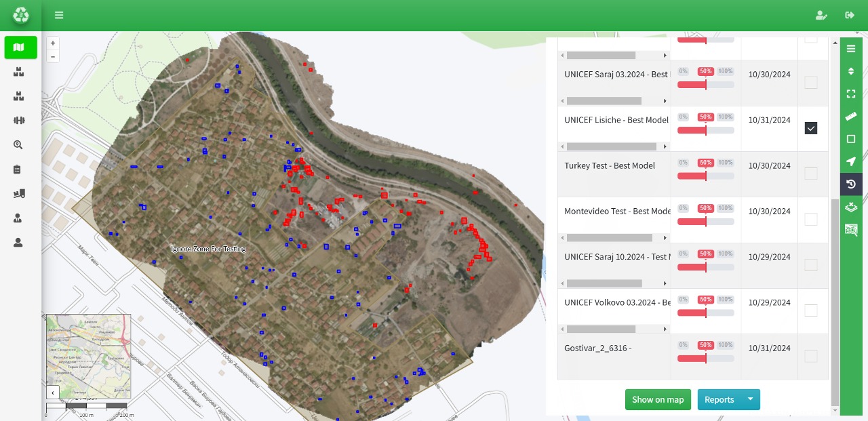Open the user-tie icon in sidebar

18,218
